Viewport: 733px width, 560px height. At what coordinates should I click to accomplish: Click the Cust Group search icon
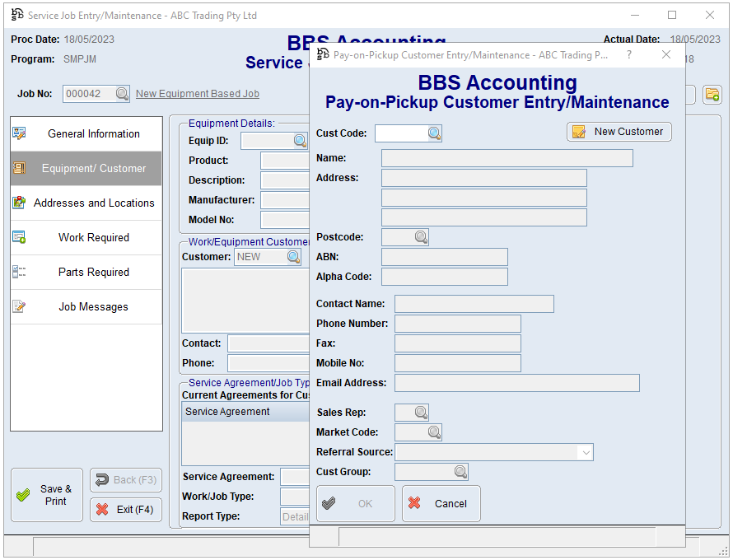tap(460, 472)
